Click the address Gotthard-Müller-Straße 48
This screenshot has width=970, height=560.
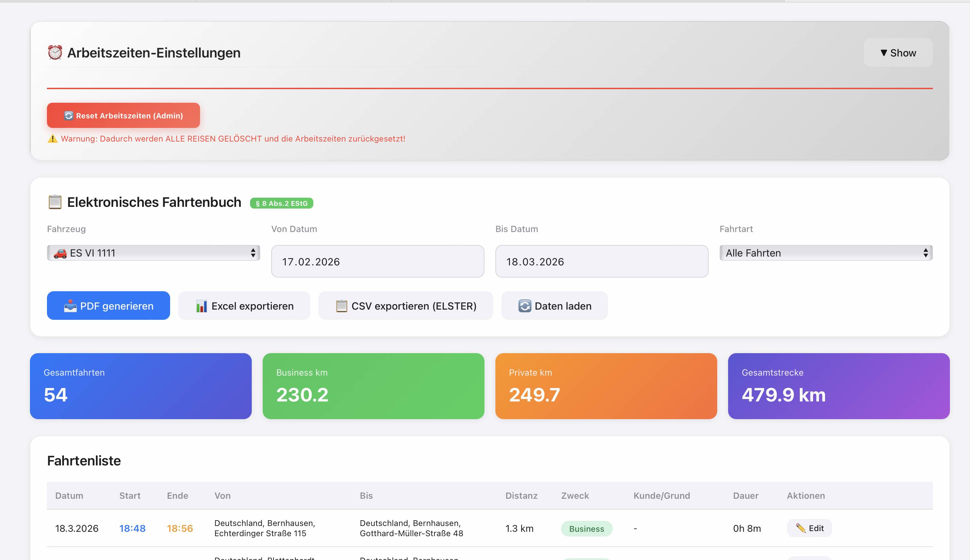tap(412, 533)
